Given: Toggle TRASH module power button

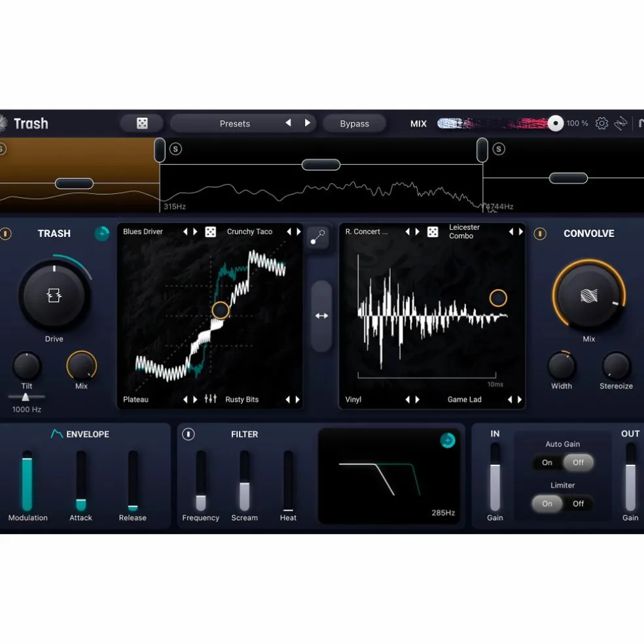Looking at the screenshot, I should pyautogui.click(x=5, y=234).
